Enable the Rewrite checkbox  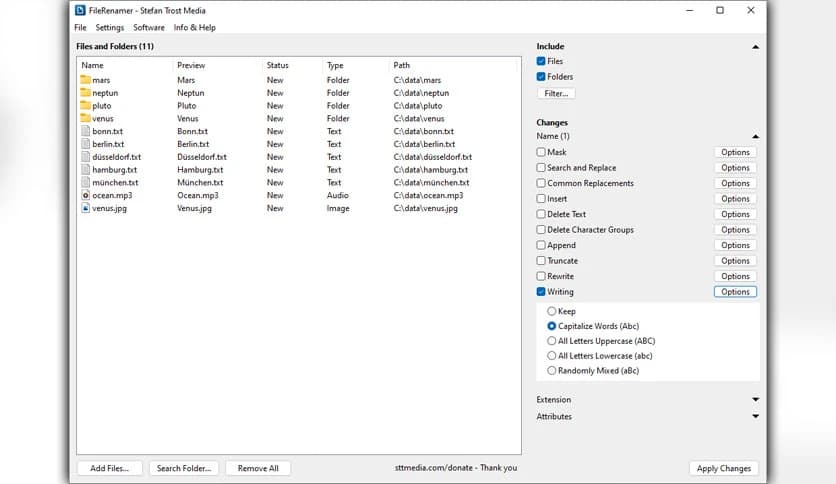pos(541,276)
